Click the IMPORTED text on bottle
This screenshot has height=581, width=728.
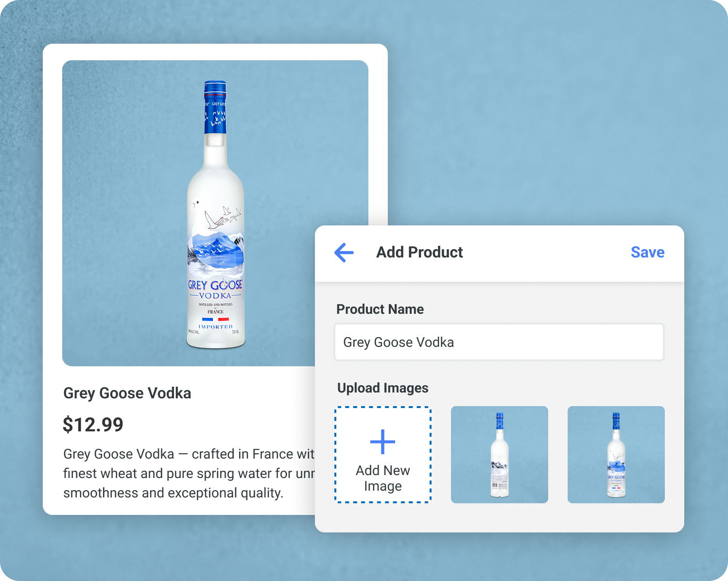(216, 326)
